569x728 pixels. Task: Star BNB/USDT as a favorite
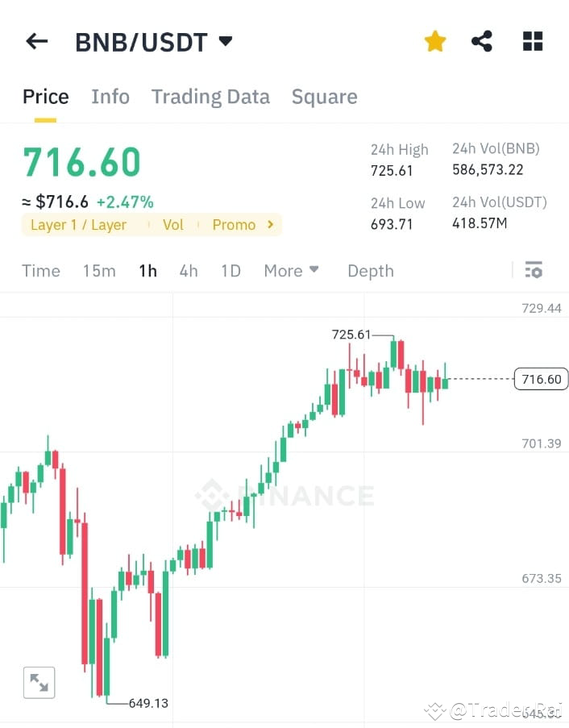pos(434,40)
